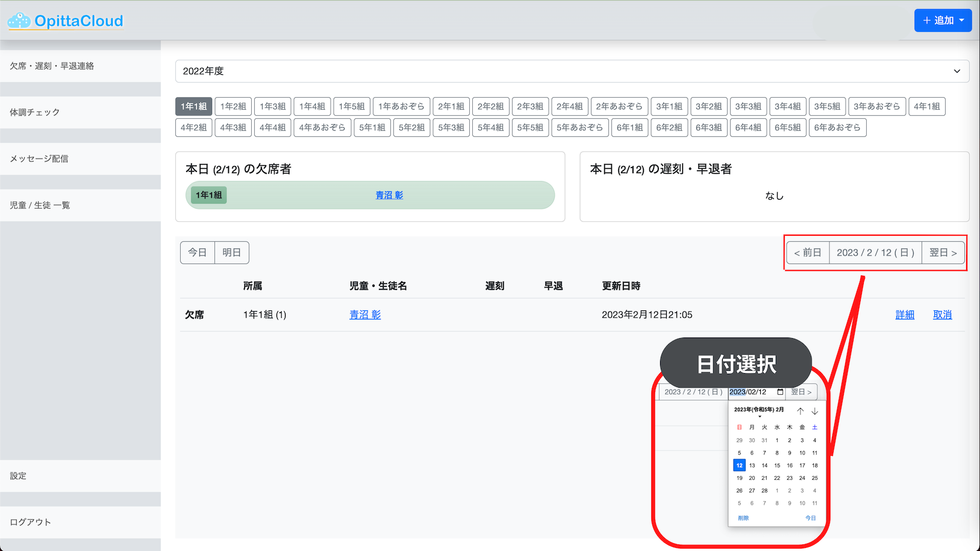The width and height of the screenshot is (980, 551).
Task: Select the 1年2組 class tab
Action: 233,106
